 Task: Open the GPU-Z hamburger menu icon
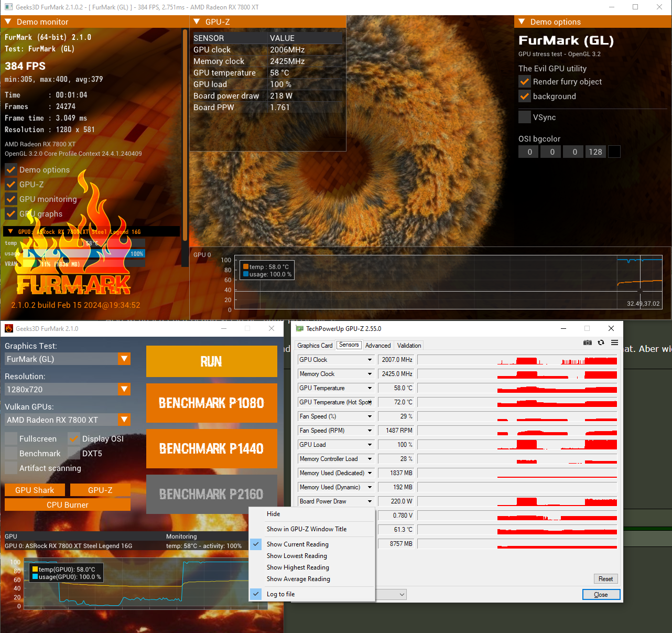pos(614,342)
